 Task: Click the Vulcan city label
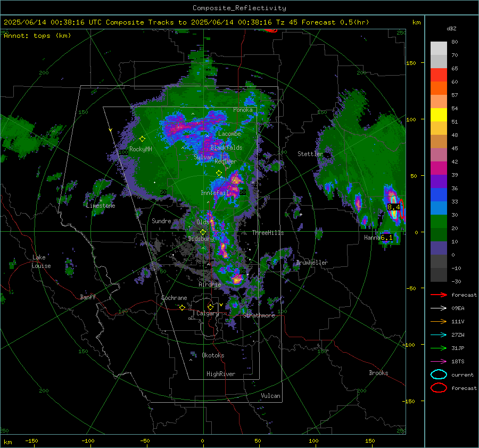click(x=270, y=396)
